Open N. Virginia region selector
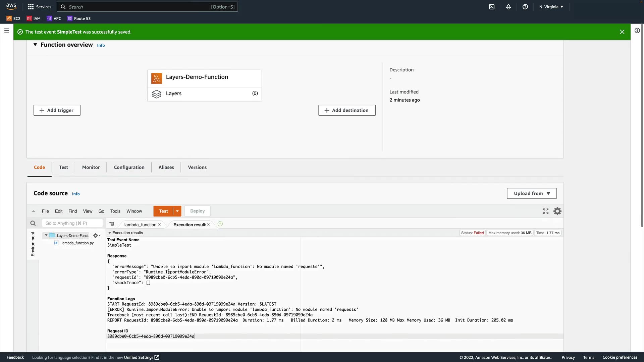This screenshot has height=362, width=644. coord(551,7)
